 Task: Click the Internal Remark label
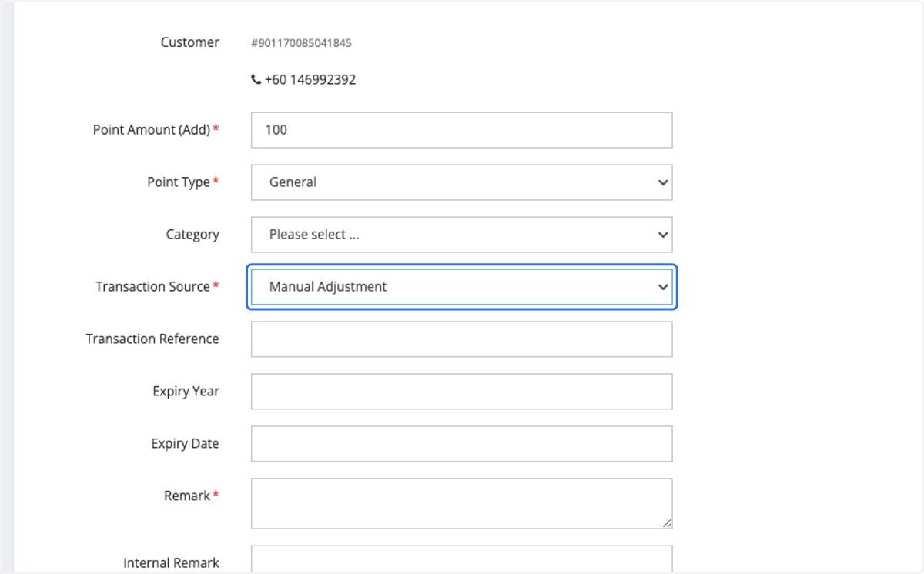(171, 563)
